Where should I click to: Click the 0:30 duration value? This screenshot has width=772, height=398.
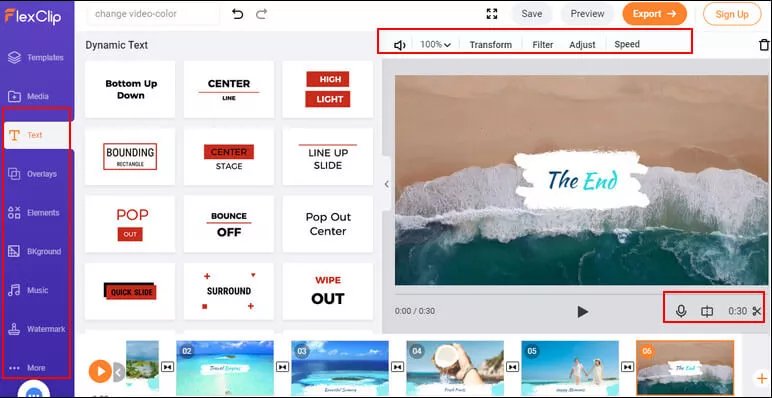(738, 311)
